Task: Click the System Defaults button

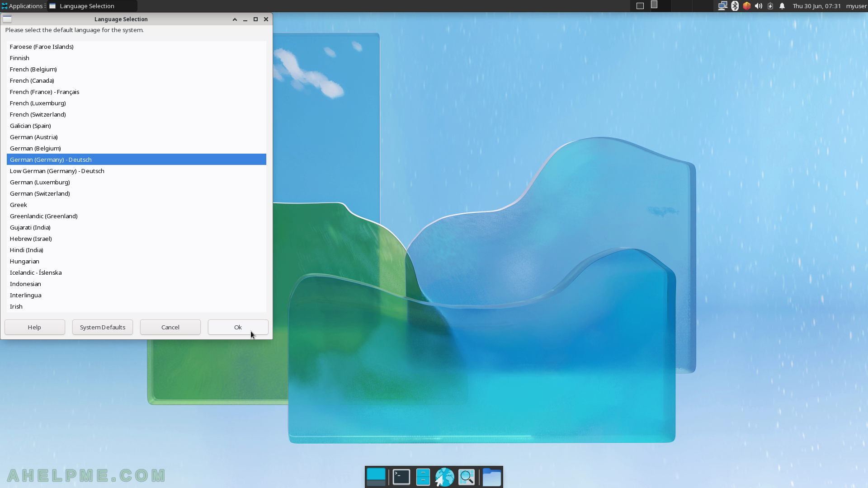Action: pyautogui.click(x=103, y=327)
